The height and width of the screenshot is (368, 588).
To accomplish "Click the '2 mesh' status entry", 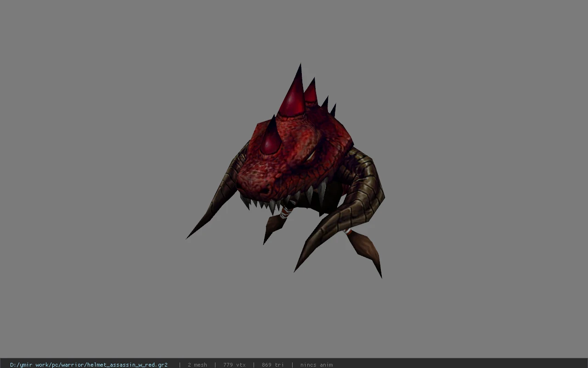I will pos(197,365).
